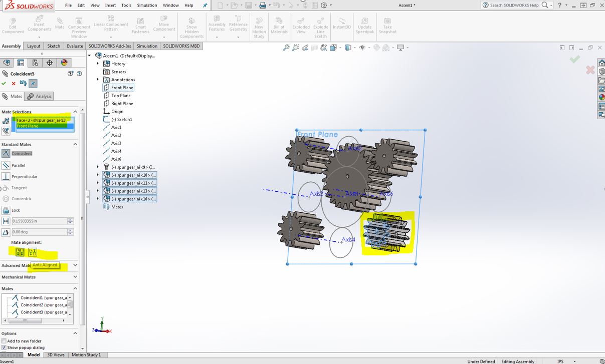
Task: Click the distance value input field
Action: (x=39, y=221)
